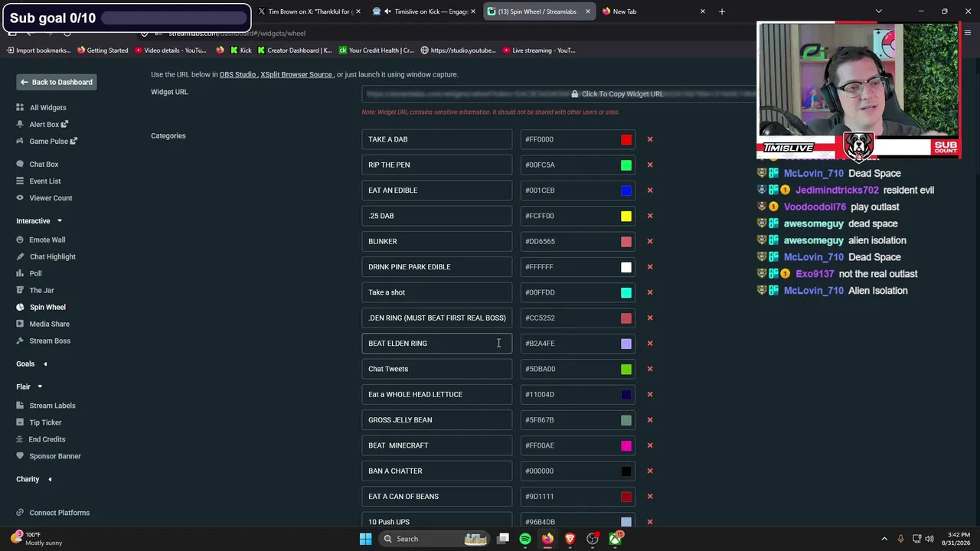The width and height of the screenshot is (980, 551).
Task: Remove the BEAT ELDEN RING category
Action: [650, 344]
